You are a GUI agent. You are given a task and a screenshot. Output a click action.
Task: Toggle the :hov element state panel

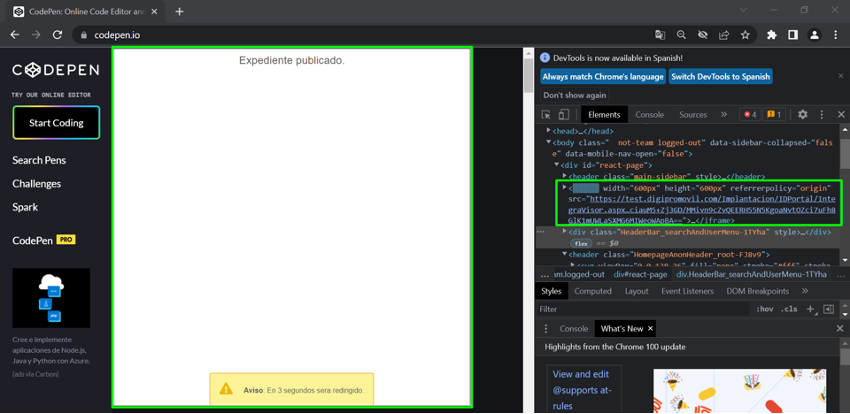[765, 309]
